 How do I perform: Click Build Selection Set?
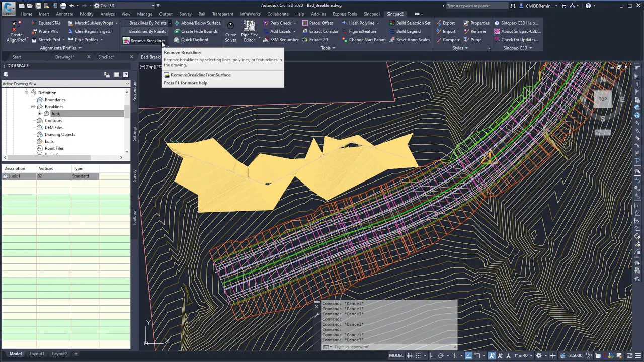409,23
